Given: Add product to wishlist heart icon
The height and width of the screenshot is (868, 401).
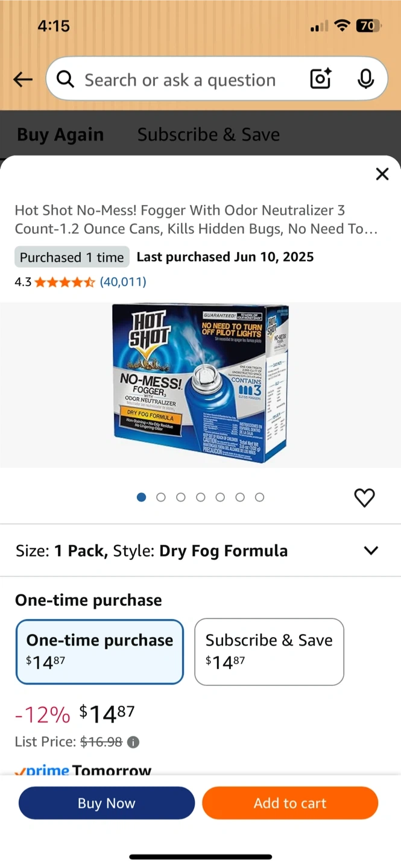Looking at the screenshot, I should tap(364, 498).
